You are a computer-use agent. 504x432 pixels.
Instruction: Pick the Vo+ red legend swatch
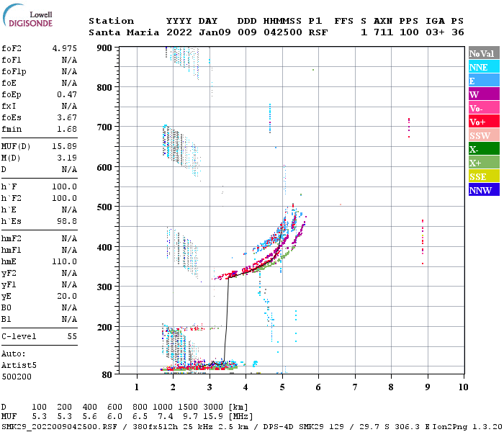(484, 122)
